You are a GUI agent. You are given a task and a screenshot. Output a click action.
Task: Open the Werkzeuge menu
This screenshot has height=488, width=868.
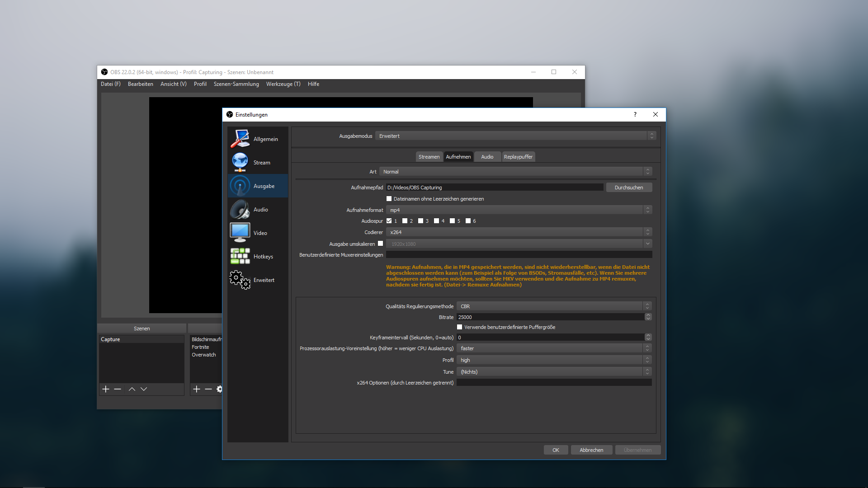[283, 84]
